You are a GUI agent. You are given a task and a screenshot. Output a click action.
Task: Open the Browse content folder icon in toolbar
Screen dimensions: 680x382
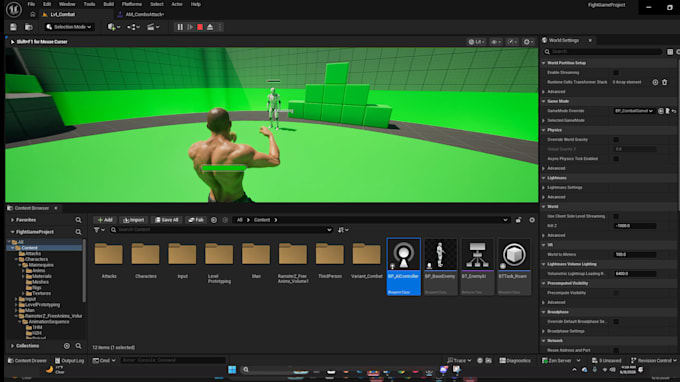tap(29, 27)
